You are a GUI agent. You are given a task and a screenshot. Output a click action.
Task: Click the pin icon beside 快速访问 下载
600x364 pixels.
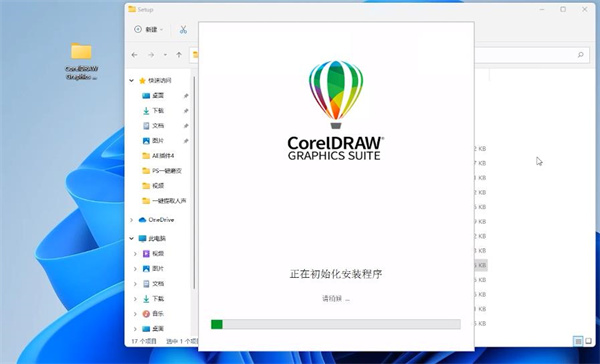186,111
